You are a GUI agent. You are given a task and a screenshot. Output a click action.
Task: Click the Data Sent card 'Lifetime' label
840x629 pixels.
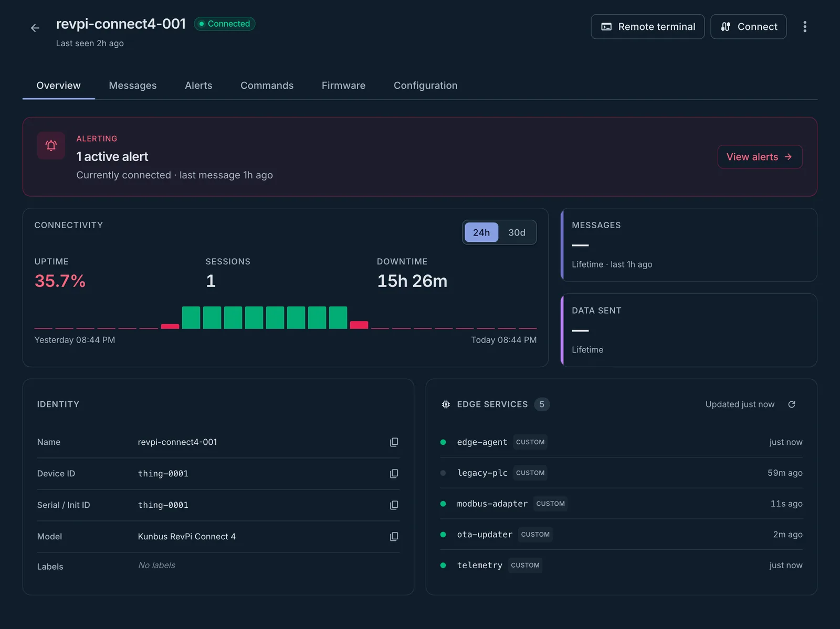click(587, 350)
